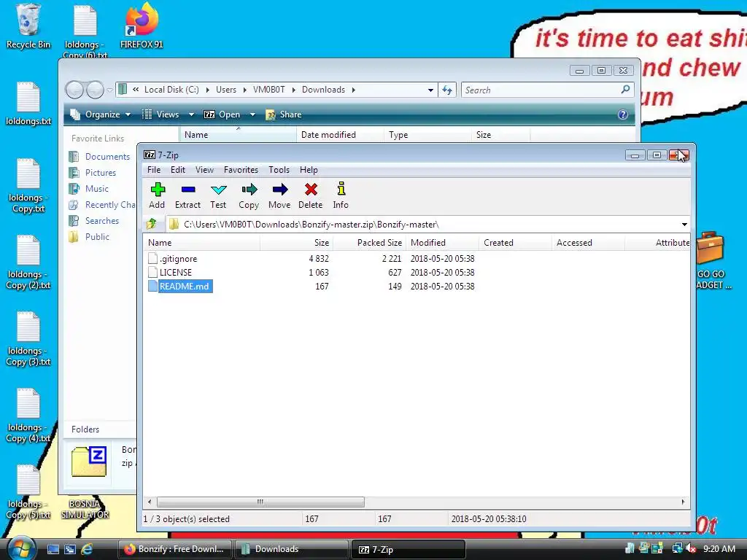
Task: Click the Move arrow icon in 7-Zip
Action: pyautogui.click(x=279, y=195)
